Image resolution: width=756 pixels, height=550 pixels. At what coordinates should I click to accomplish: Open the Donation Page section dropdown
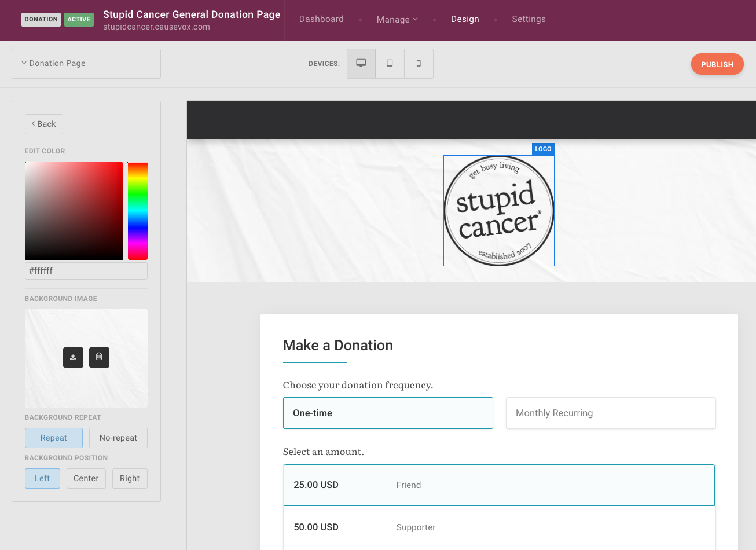[x=86, y=63]
